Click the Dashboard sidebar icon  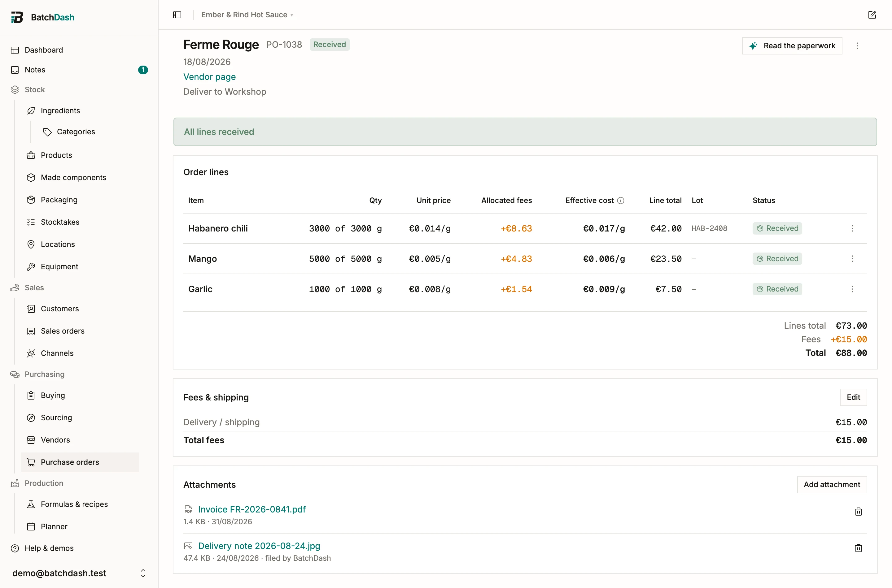click(x=15, y=50)
